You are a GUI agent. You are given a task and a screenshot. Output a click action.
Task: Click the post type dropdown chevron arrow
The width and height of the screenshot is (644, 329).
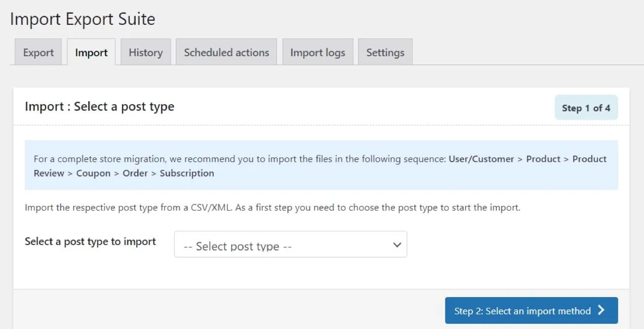pos(397,245)
